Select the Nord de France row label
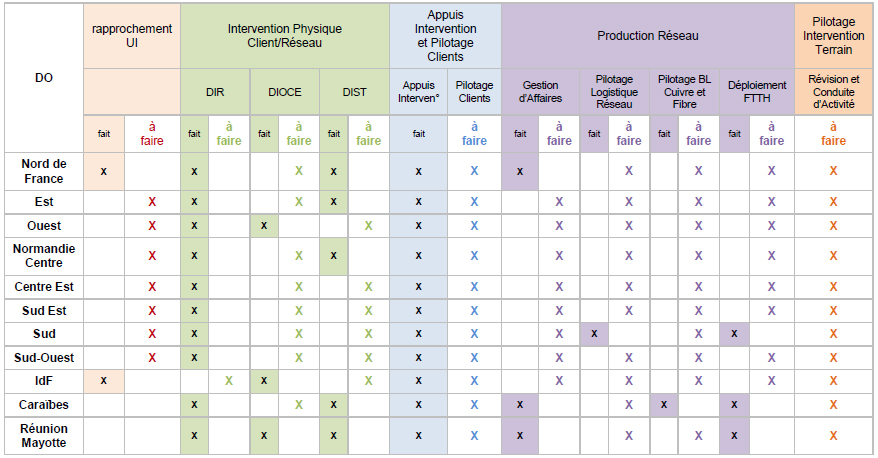This screenshot has height=458, width=878. coord(43,171)
